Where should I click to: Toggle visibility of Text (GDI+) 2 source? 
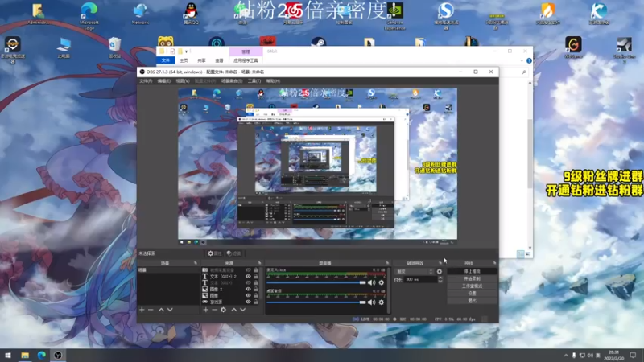click(x=248, y=277)
